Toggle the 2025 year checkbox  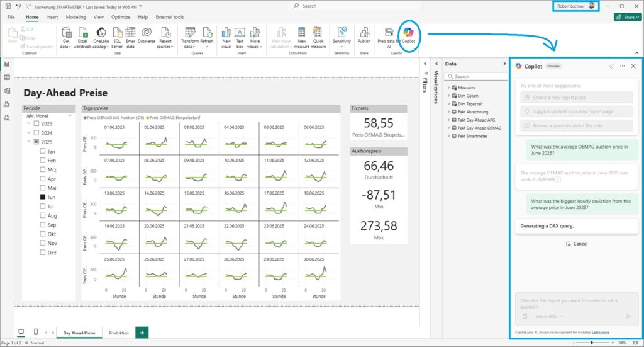coord(36,142)
